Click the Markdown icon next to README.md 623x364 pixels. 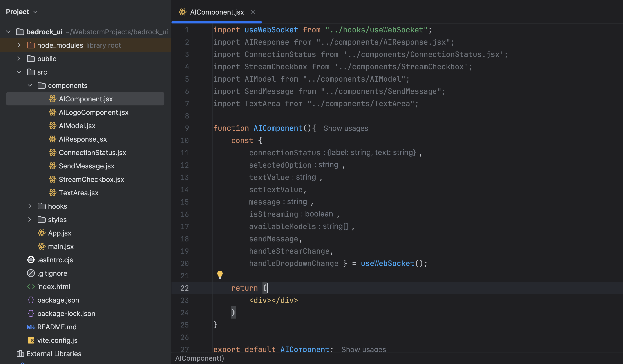click(x=31, y=327)
